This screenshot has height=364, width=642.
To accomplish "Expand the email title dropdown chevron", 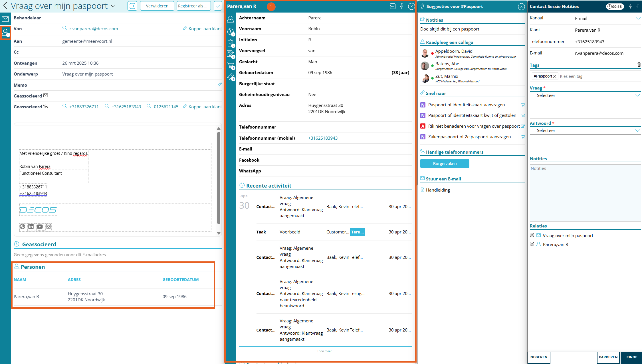I will pyautogui.click(x=113, y=6).
